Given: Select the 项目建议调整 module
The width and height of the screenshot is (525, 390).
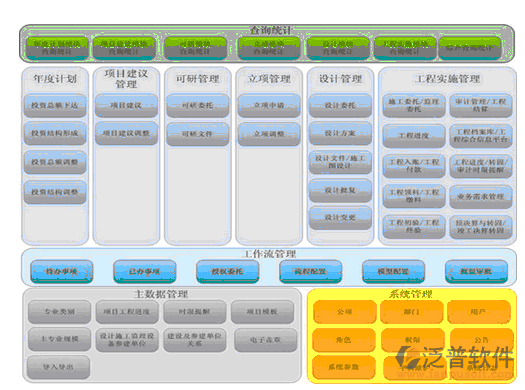Looking at the screenshot, I should click(x=126, y=133).
